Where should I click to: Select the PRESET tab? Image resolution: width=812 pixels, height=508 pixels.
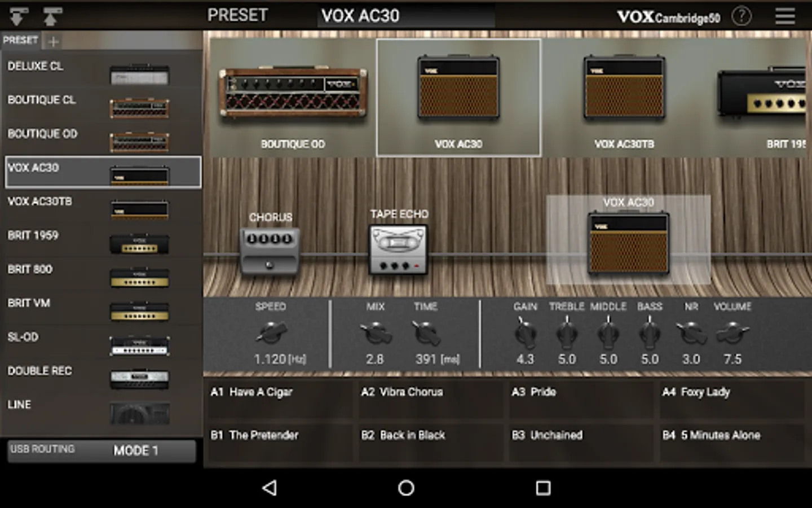21,40
